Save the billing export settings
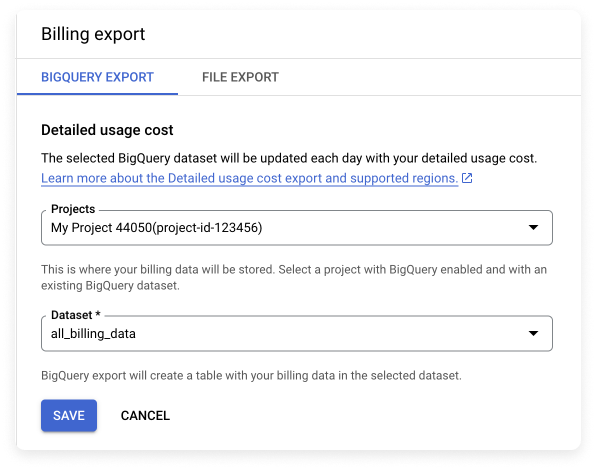596x470 pixels. coord(69,415)
